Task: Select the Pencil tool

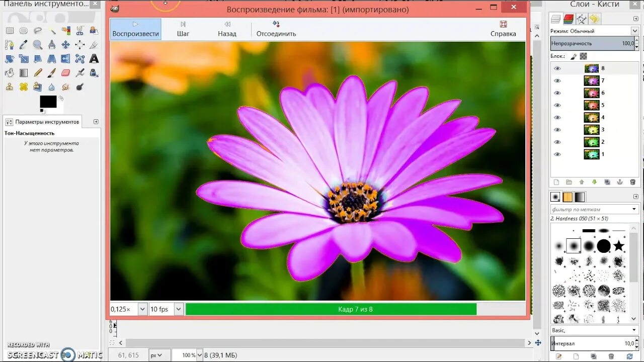Action: pyautogui.click(x=38, y=72)
